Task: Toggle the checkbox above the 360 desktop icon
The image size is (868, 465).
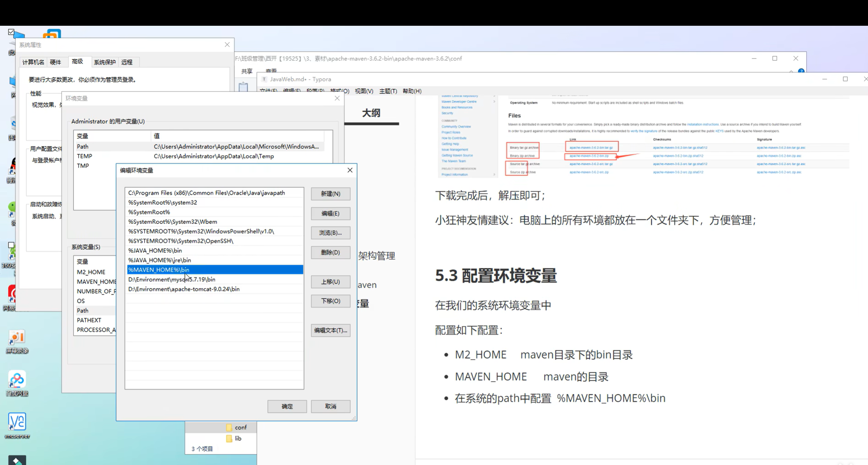Action: [11, 245]
